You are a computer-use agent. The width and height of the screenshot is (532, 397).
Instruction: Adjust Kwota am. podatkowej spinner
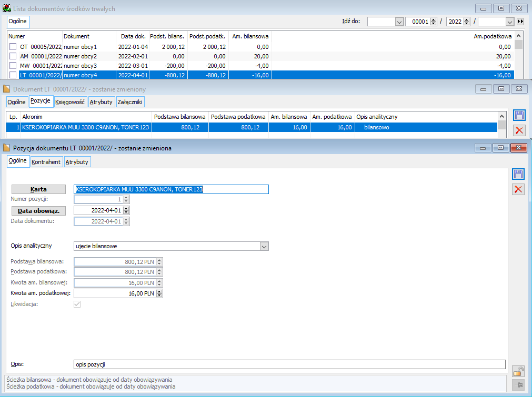[x=159, y=293]
